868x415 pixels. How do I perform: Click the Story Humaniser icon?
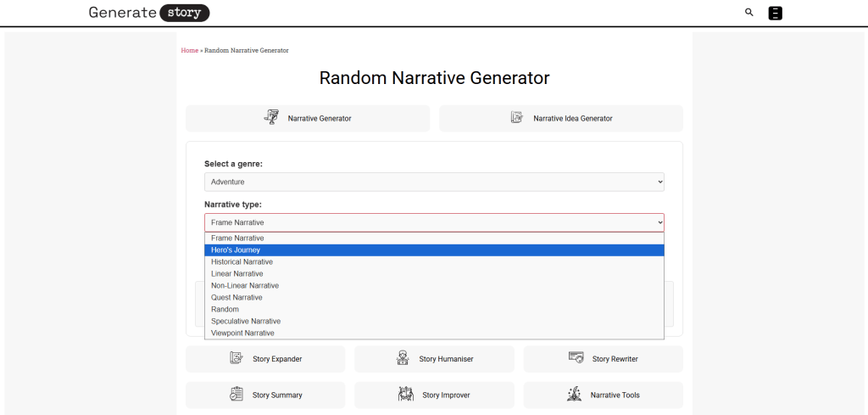point(403,358)
